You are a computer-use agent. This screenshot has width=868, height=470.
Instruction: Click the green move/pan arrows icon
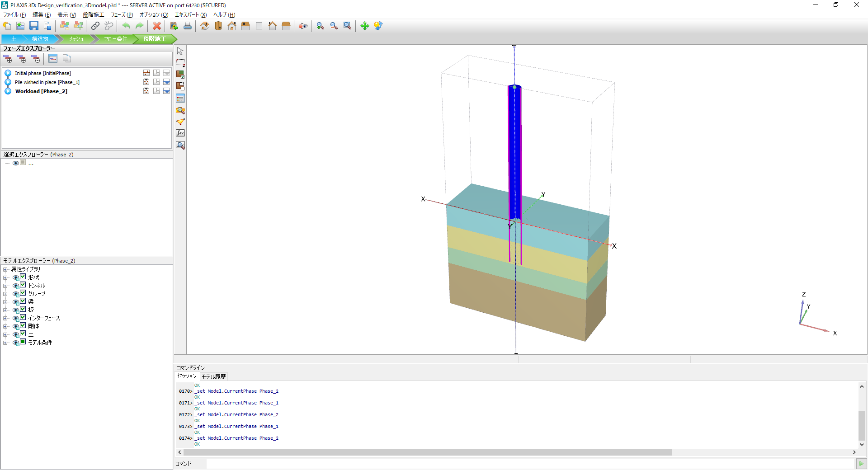coord(365,26)
